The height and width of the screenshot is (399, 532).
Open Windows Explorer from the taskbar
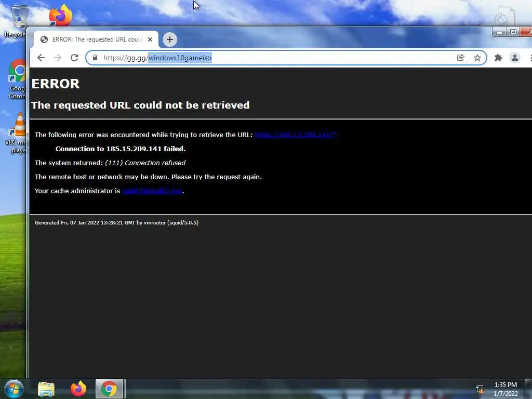tap(46, 389)
